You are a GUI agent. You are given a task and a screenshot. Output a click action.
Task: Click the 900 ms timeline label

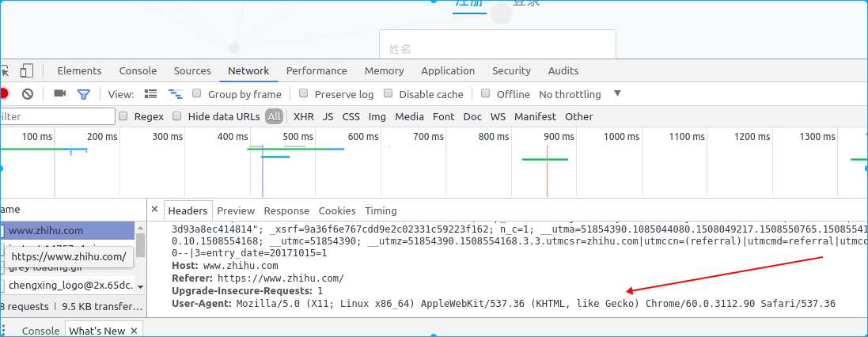[559, 137]
